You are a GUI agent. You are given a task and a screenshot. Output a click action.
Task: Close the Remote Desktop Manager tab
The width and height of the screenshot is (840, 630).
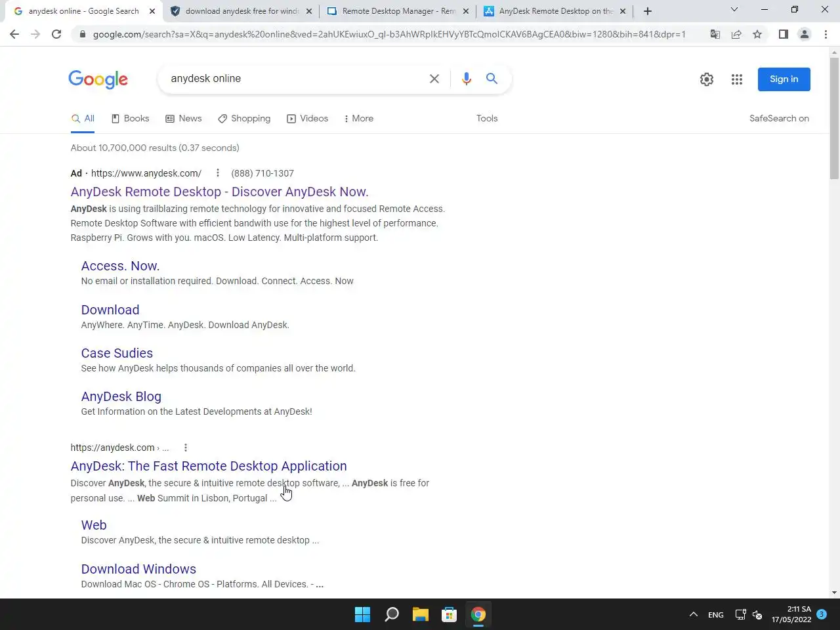pyautogui.click(x=466, y=11)
